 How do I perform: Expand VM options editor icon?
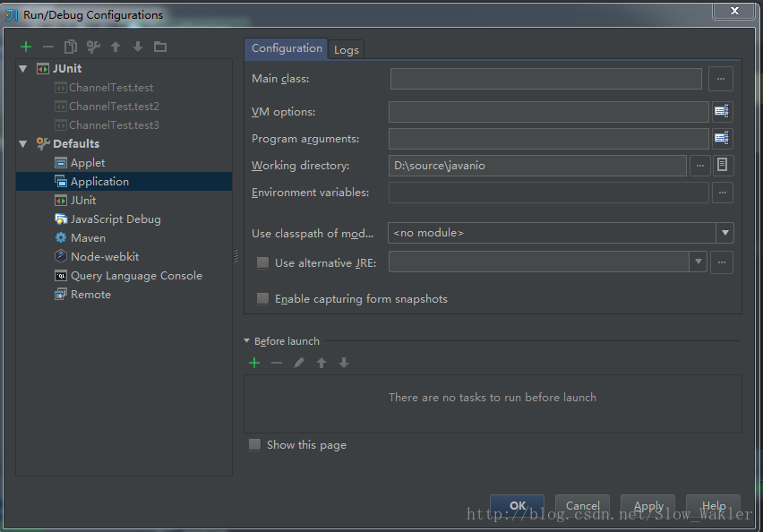coord(721,112)
